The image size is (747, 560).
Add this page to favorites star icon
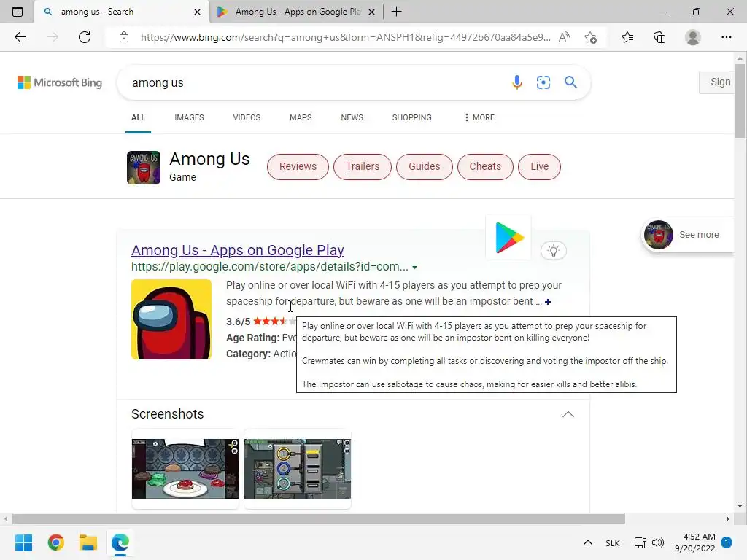point(591,37)
